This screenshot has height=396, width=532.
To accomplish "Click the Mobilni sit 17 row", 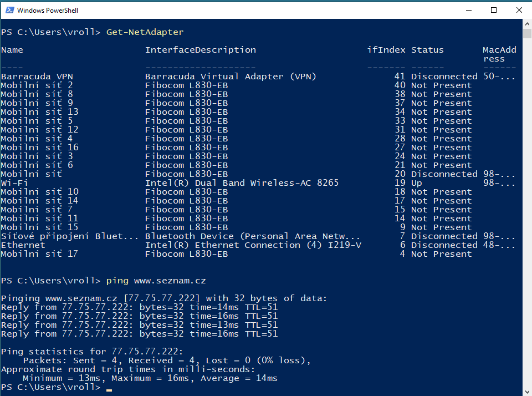I will [x=39, y=253].
